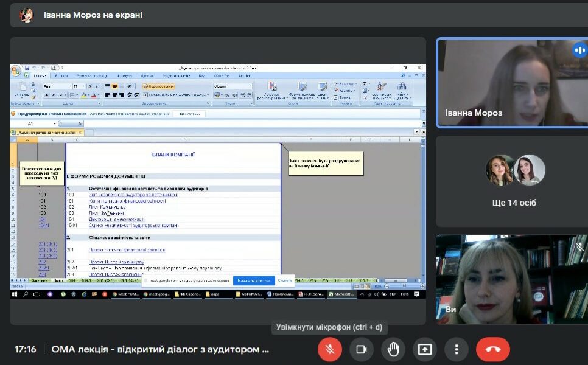Unmute the microphone in the call bar
The image size is (588, 365).
[x=330, y=349]
